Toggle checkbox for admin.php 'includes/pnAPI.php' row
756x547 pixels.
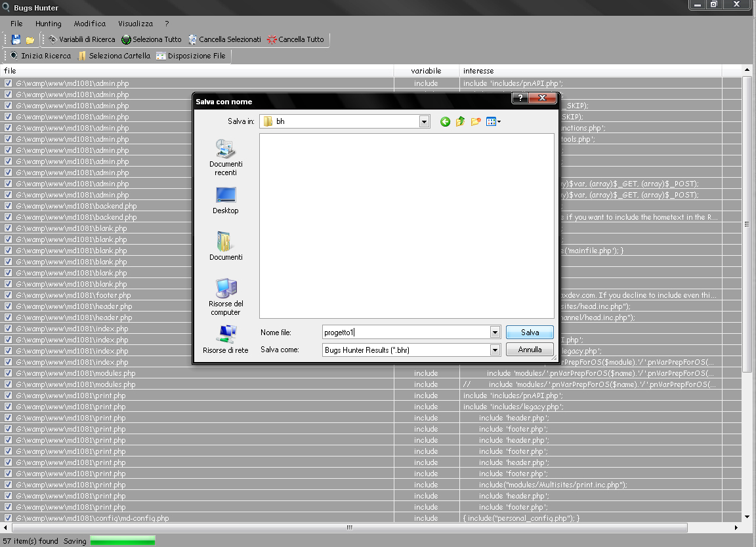point(8,83)
